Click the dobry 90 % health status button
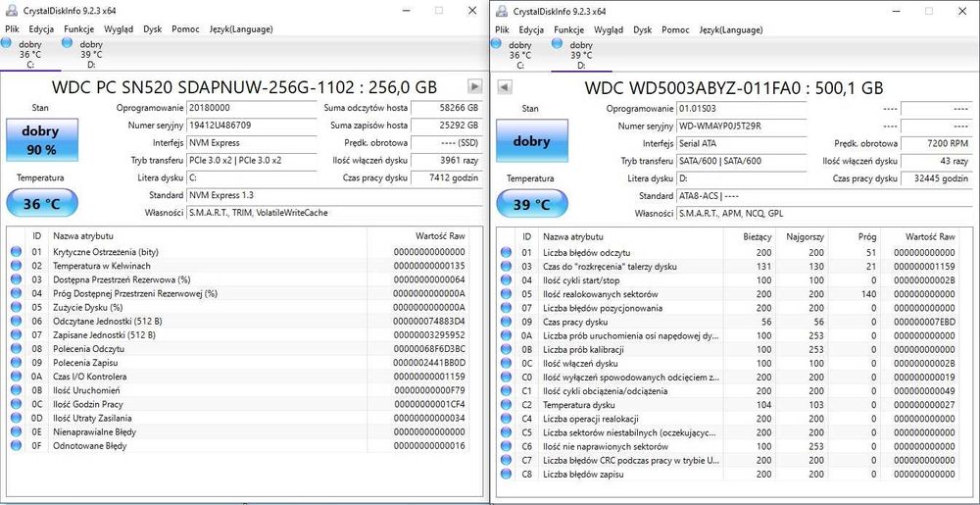Image resolution: width=980 pixels, height=505 pixels. tap(42, 140)
